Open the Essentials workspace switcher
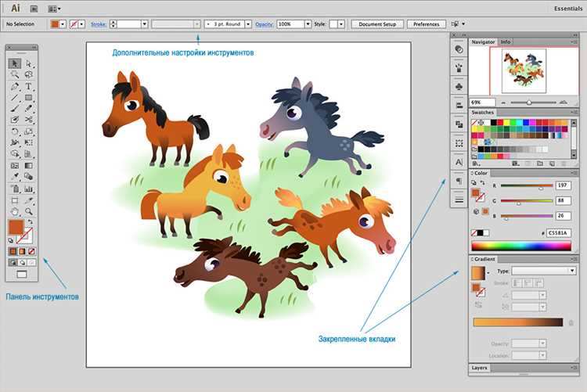 click(x=568, y=9)
